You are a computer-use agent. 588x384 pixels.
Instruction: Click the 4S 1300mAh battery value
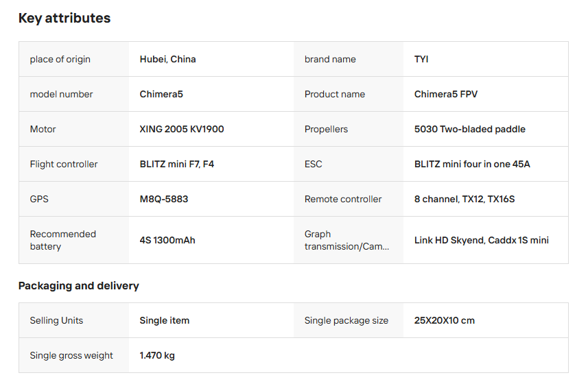pos(167,241)
